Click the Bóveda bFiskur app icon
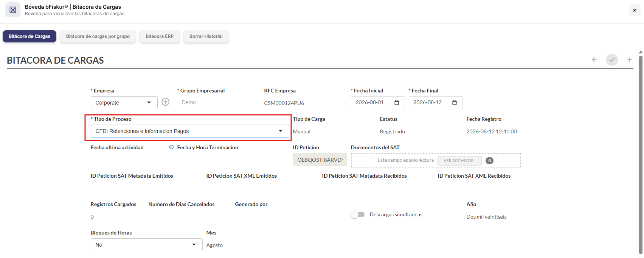 (13, 10)
